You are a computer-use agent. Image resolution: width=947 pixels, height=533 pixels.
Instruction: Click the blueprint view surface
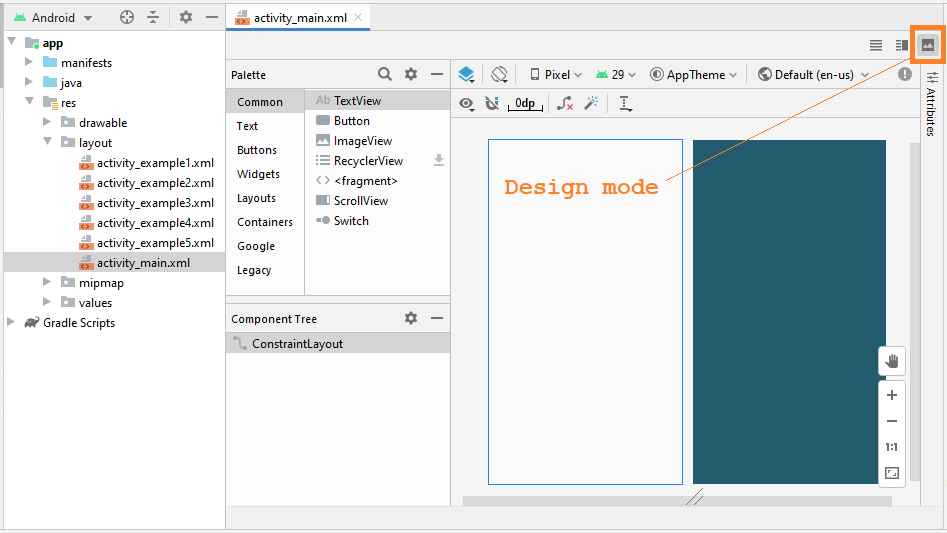(x=789, y=312)
